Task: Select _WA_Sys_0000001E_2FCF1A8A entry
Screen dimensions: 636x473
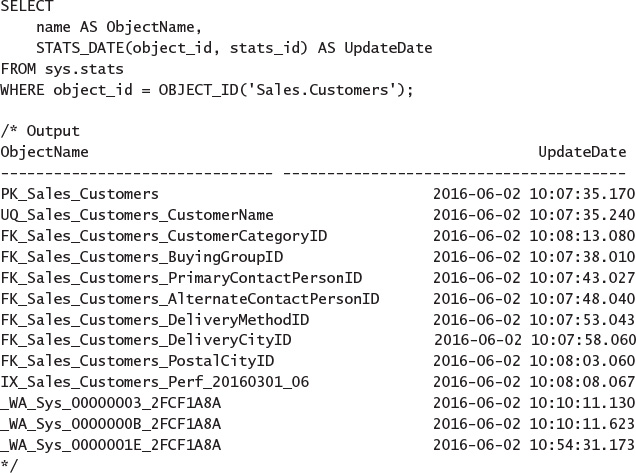Action: (111, 445)
